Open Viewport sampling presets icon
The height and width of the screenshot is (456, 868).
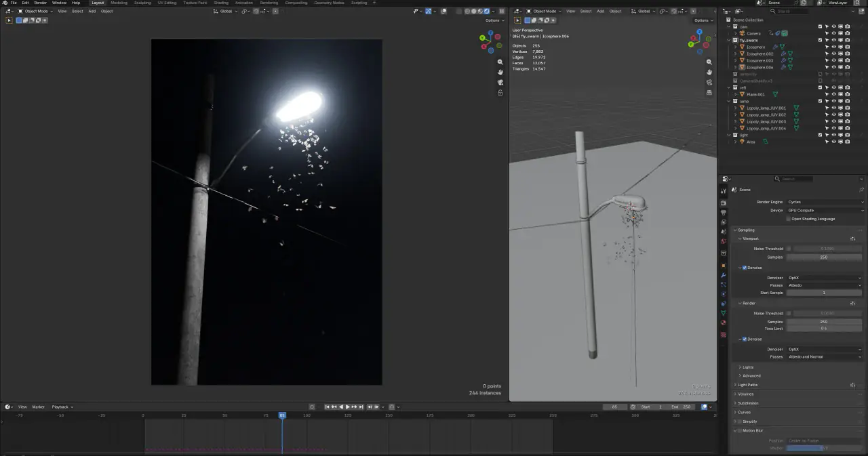tap(853, 239)
